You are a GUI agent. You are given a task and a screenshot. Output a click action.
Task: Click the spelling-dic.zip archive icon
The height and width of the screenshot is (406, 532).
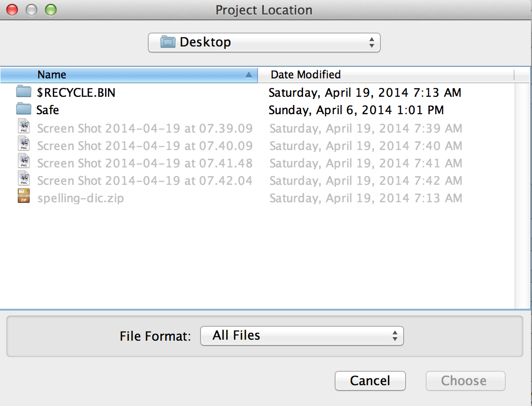coord(24,198)
